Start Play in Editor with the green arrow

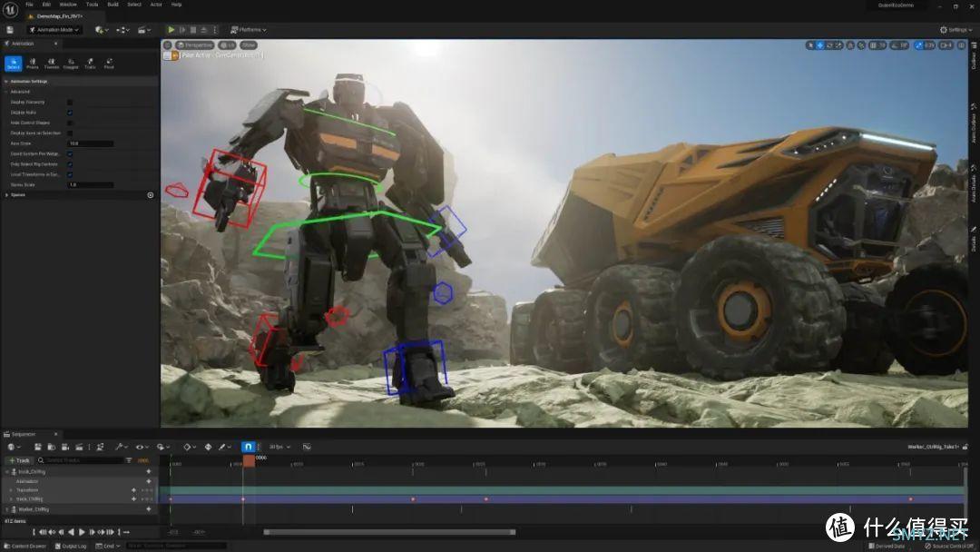pyautogui.click(x=171, y=29)
